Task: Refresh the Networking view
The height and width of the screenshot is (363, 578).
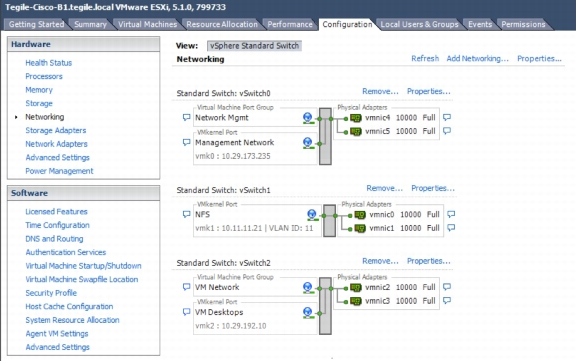Action: coord(425,59)
